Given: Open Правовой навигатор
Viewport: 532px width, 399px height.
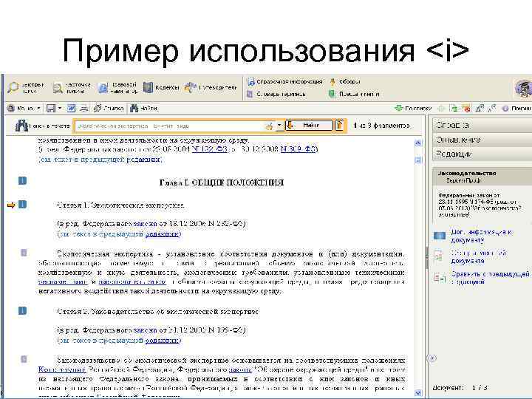Looking at the screenshot, I should 117,88.
